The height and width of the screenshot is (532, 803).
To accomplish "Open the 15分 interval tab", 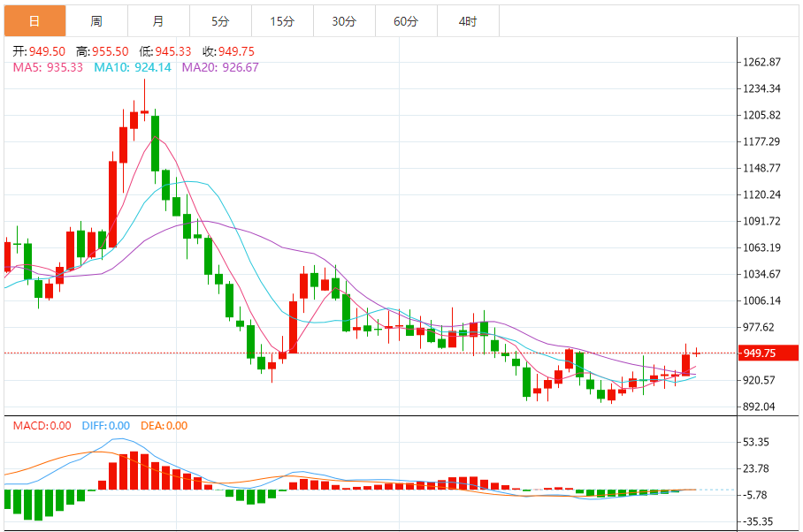I will tap(283, 21).
